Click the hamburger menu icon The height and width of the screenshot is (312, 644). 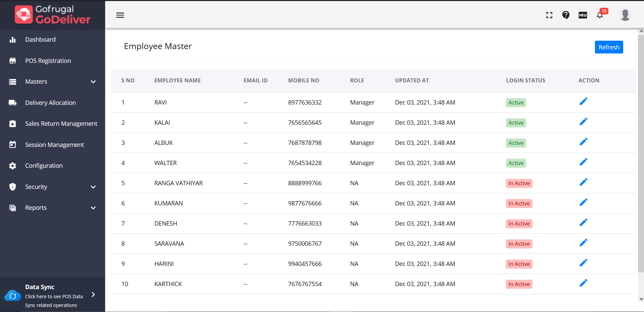click(x=120, y=15)
